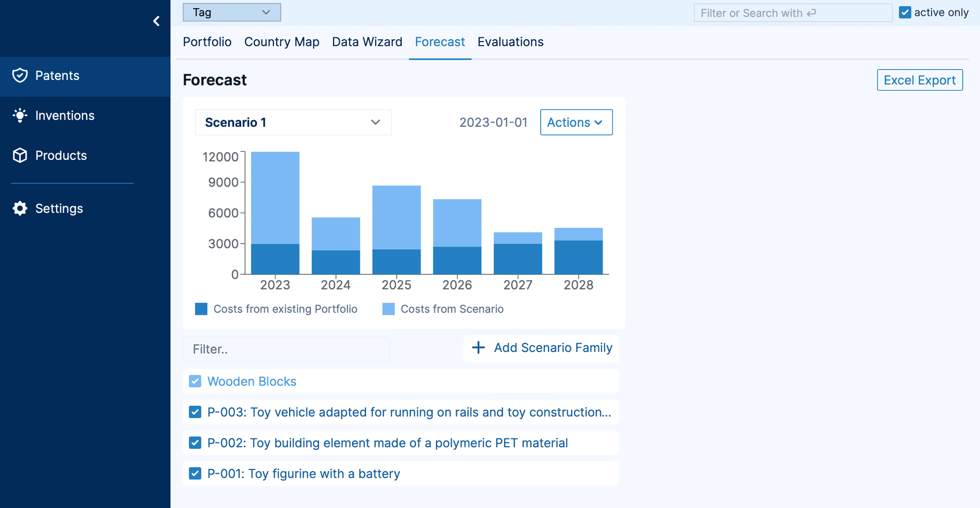The image size is (980, 508).
Task: Click the Products box icon
Action: [x=20, y=155]
